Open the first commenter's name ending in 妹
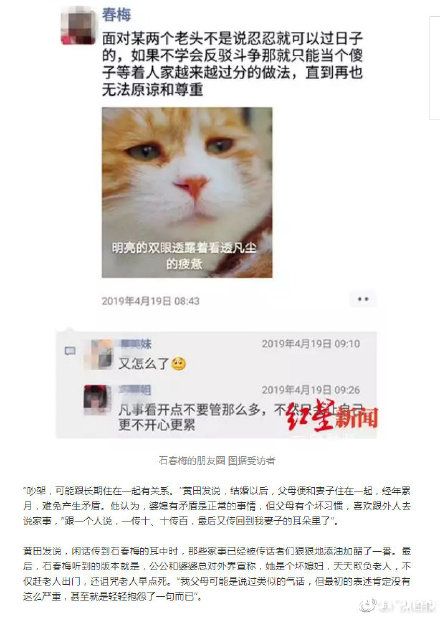This screenshot has width=440, height=618. coord(136,344)
